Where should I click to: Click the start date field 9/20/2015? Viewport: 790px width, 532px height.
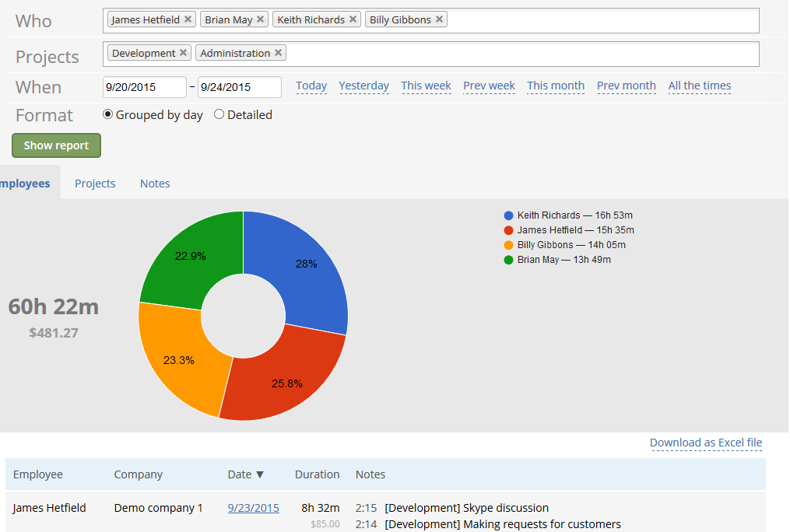tap(144, 87)
